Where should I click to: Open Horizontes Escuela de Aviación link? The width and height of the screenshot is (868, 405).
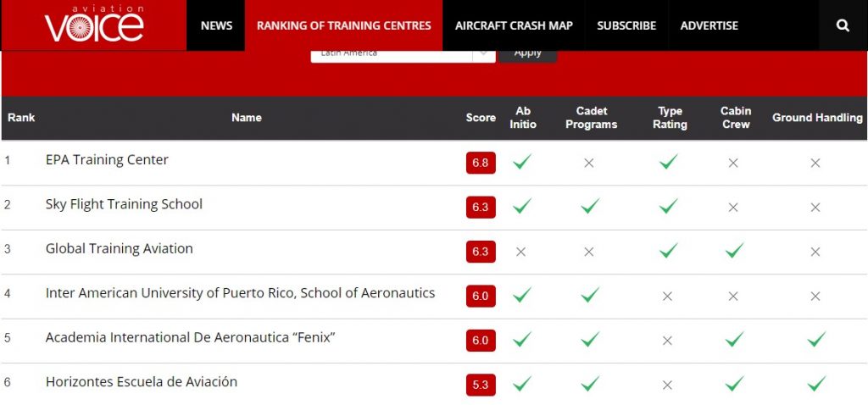pos(142,381)
